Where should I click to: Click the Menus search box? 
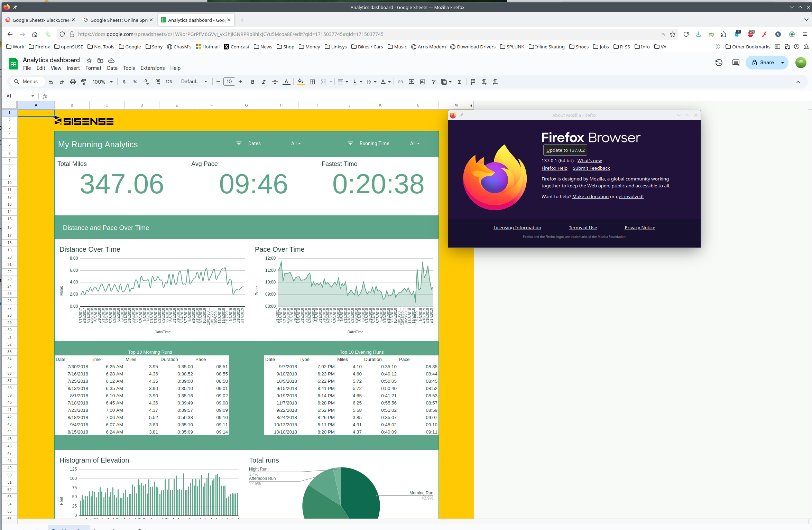click(x=27, y=82)
